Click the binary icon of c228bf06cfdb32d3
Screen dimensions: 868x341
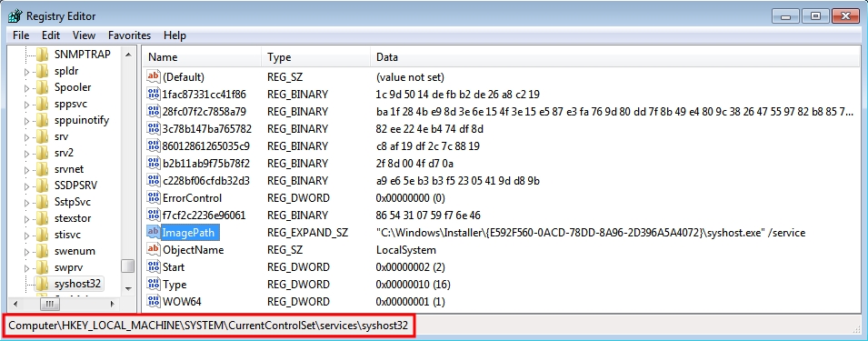[x=154, y=180]
